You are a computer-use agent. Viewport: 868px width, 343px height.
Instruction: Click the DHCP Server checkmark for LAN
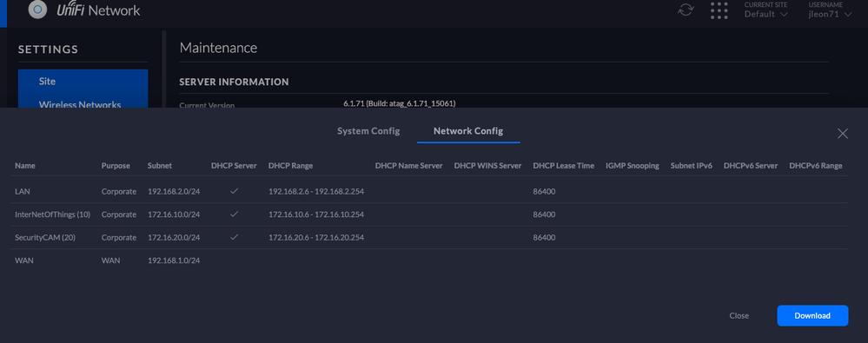[235, 191]
